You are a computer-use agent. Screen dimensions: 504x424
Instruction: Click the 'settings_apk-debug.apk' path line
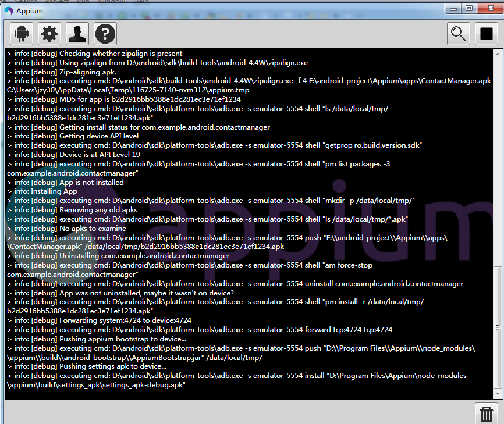pos(97,385)
